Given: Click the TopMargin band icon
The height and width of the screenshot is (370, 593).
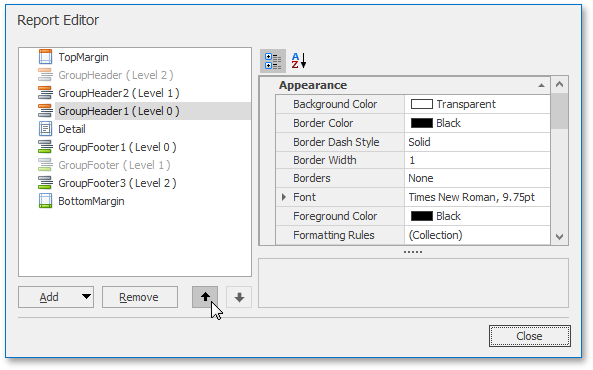Looking at the screenshot, I should [45, 57].
